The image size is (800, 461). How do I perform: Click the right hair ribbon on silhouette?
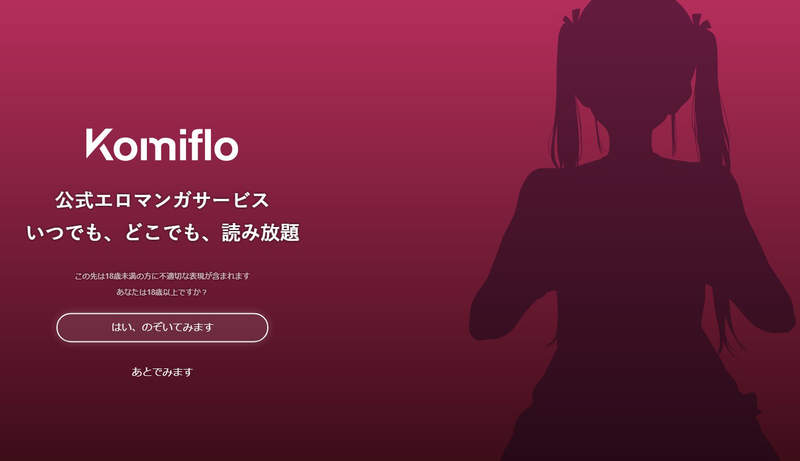(701, 19)
